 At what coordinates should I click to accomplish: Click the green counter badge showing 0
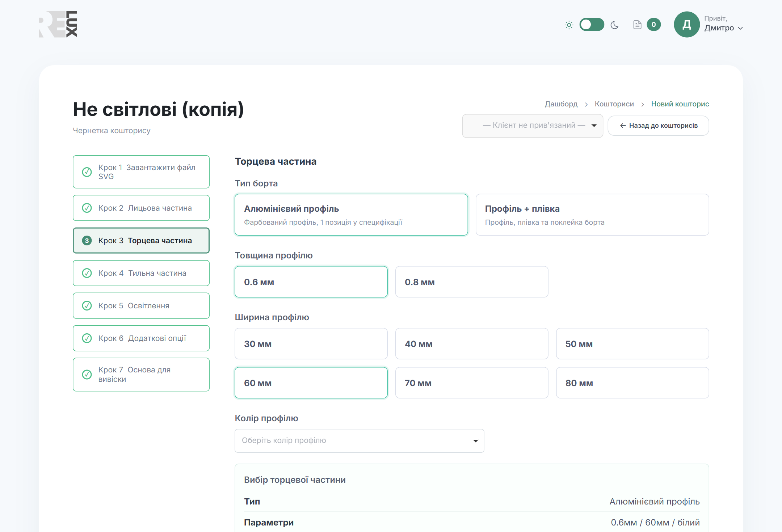tap(653, 25)
